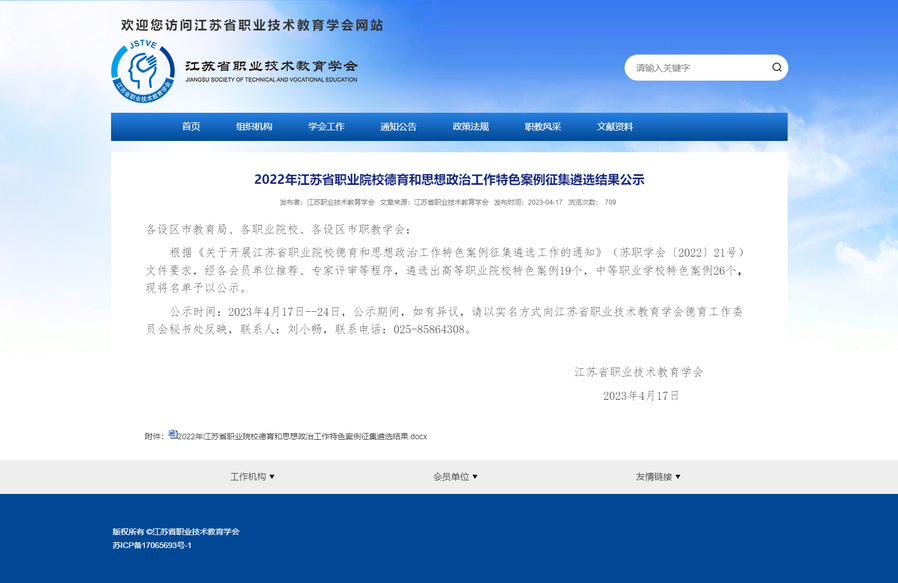This screenshot has height=583, width=898.
Task: Expand the 工作机构 footer dropdown
Action: coord(252,477)
